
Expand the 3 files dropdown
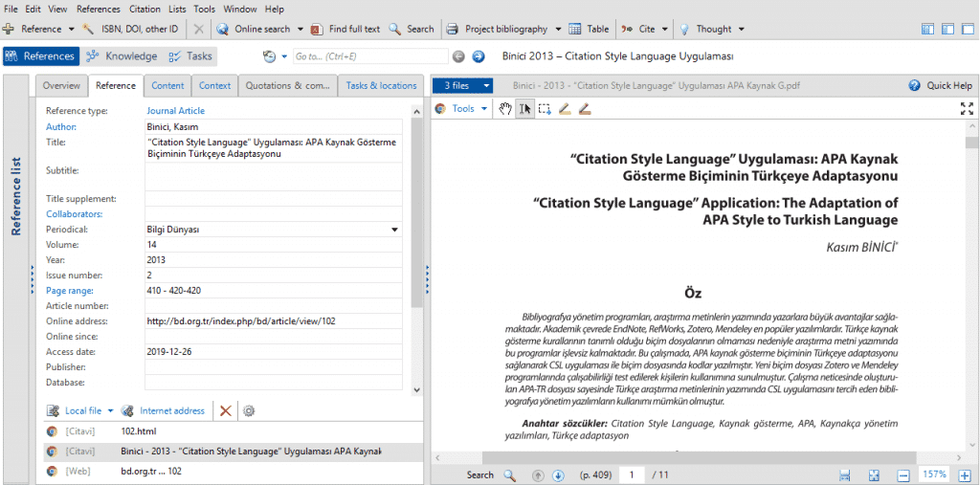(485, 85)
